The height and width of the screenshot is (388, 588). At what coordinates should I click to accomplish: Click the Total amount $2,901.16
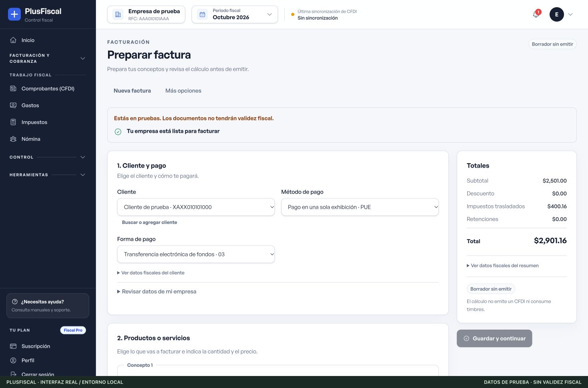tap(550, 241)
